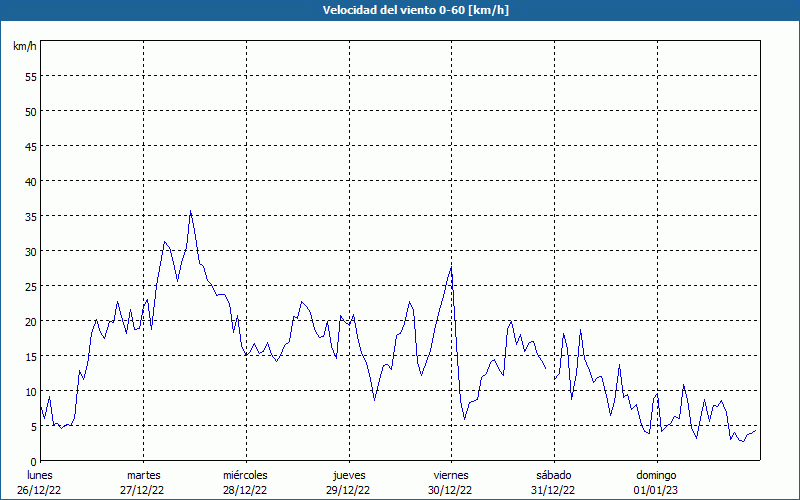Image resolution: width=800 pixels, height=500 pixels.
Task: Click the 'km/h' unit label on the axis
Action: click(x=25, y=47)
